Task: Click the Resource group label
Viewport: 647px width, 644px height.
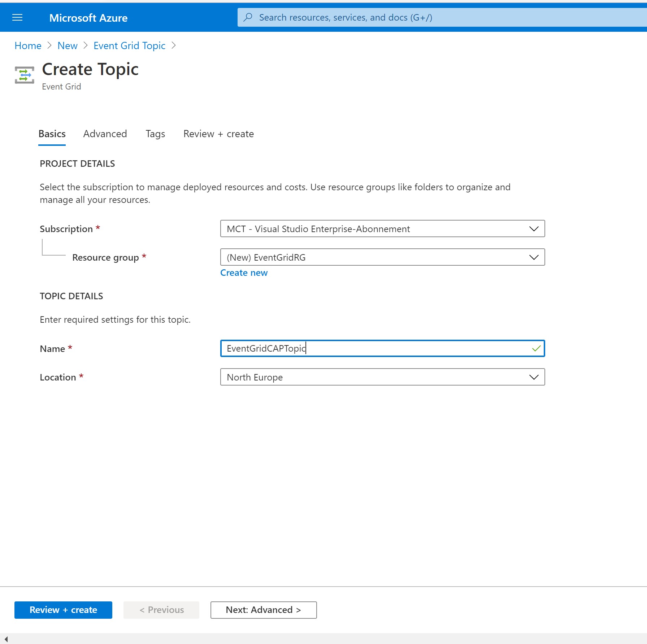Action: coord(105,258)
